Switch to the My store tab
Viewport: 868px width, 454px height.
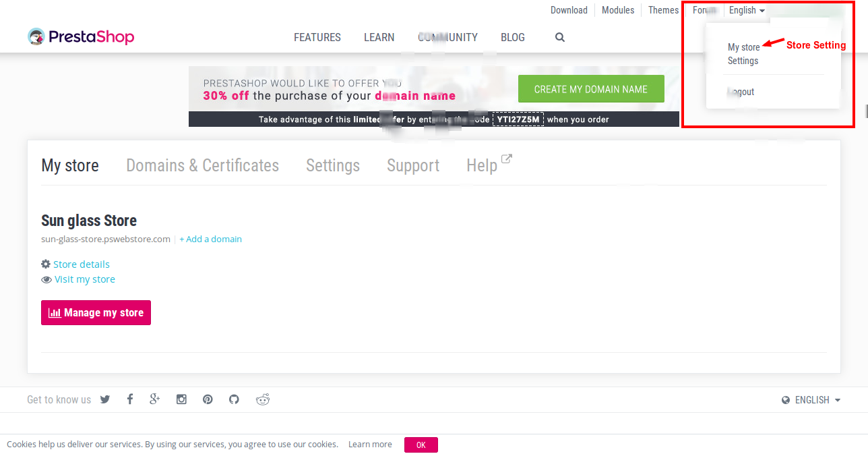(70, 165)
